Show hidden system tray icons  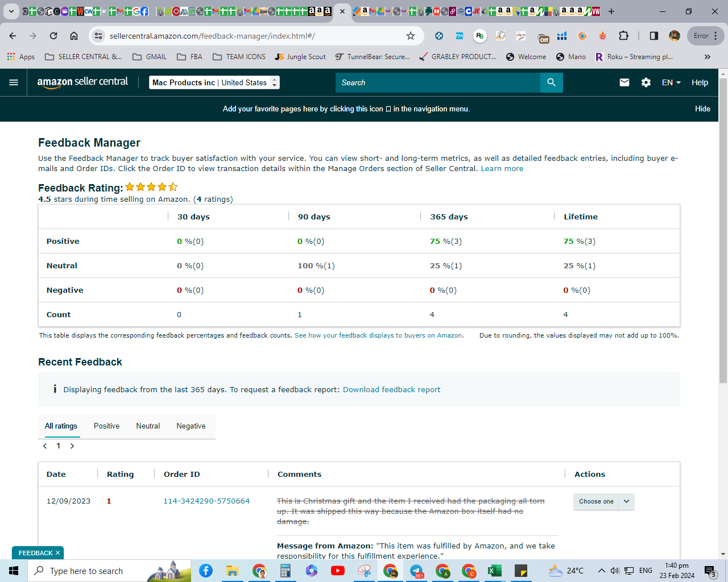pyautogui.click(x=601, y=571)
